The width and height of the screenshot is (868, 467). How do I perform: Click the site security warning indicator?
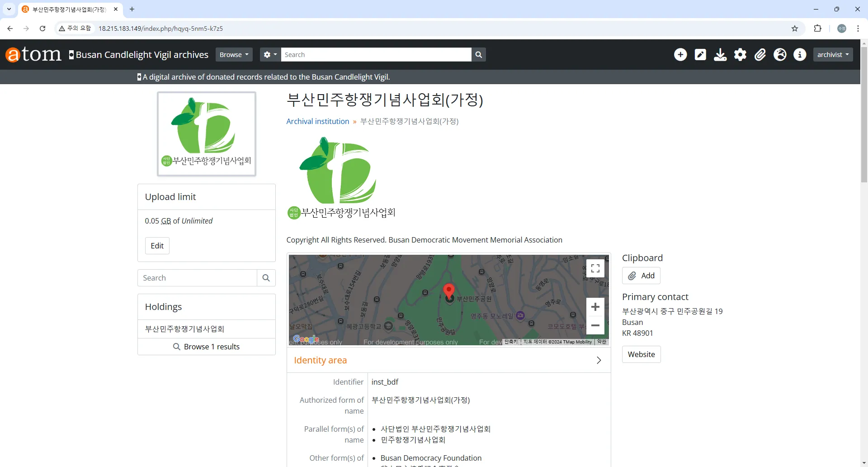(x=75, y=29)
